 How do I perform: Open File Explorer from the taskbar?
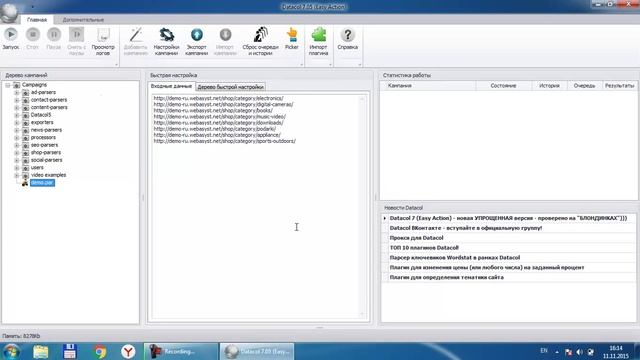pos(40,351)
